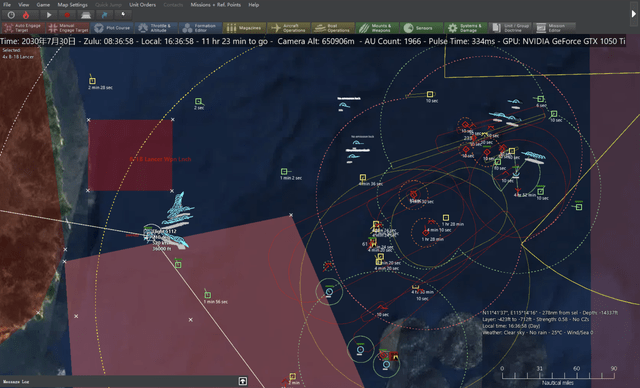Open the Magazines window
640x388 pixels.
244,28
